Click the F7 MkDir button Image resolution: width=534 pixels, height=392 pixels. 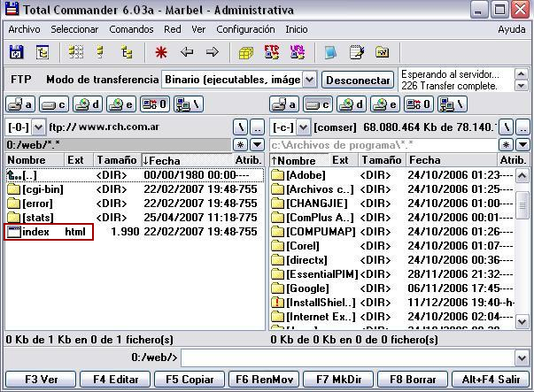[338, 379]
